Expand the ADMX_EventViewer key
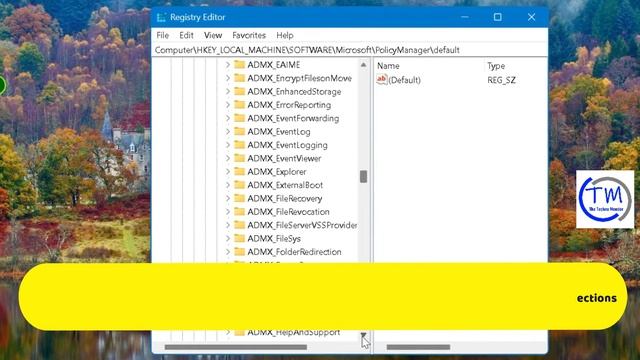The width and height of the screenshot is (640, 360). click(228, 158)
